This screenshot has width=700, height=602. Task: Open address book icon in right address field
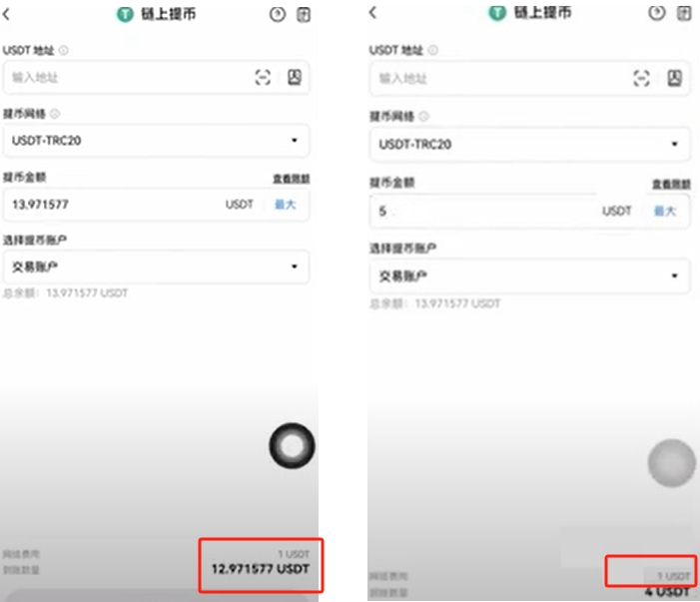(x=675, y=79)
